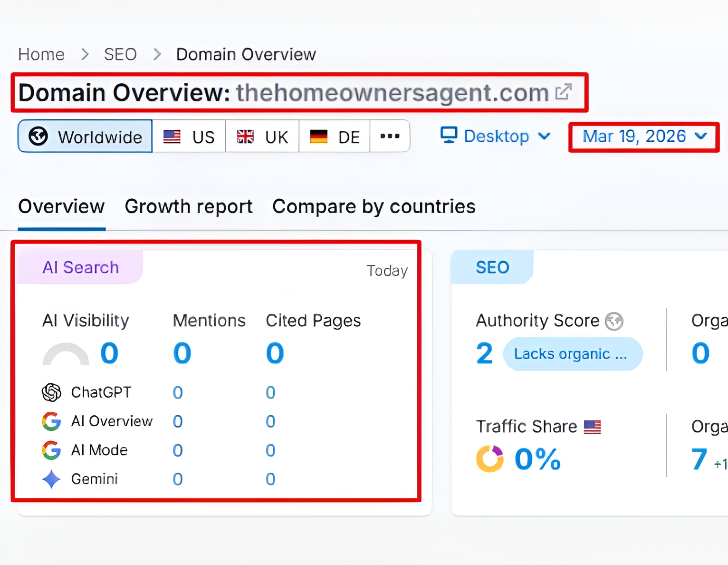Click the AI Visibility value 0
Viewport: 728px width, 565px height.
click(x=109, y=353)
